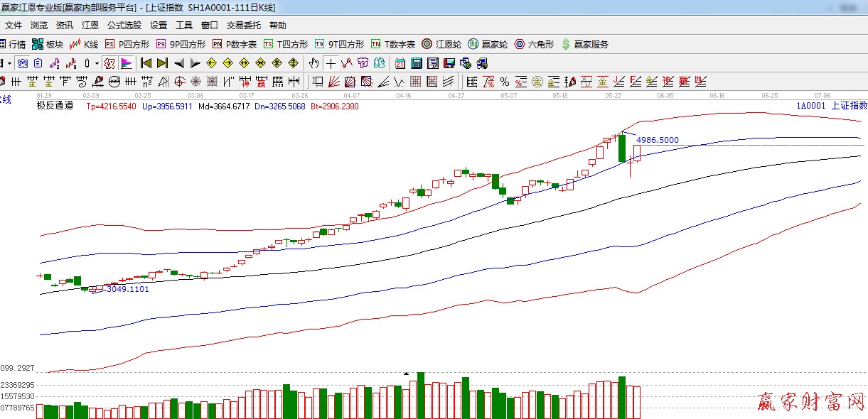This screenshot has height=419, width=868.
Task: Click the 行情 quotes button
Action: pos(13,44)
